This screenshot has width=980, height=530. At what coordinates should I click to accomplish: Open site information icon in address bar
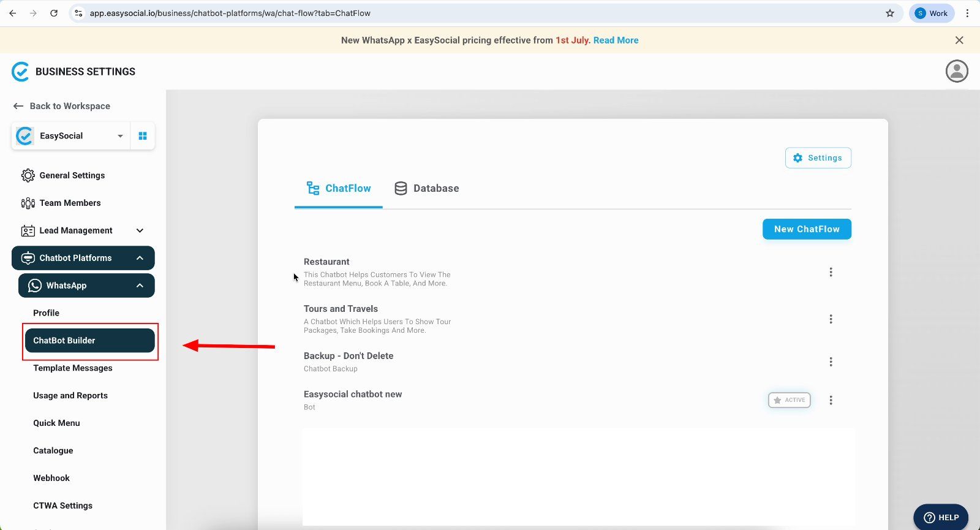pos(78,13)
